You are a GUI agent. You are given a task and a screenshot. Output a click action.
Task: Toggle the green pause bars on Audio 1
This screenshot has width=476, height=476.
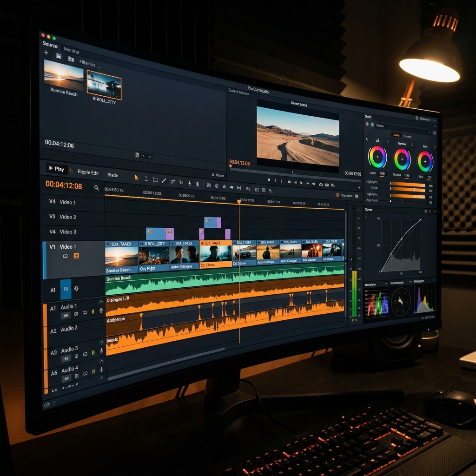pos(93,311)
